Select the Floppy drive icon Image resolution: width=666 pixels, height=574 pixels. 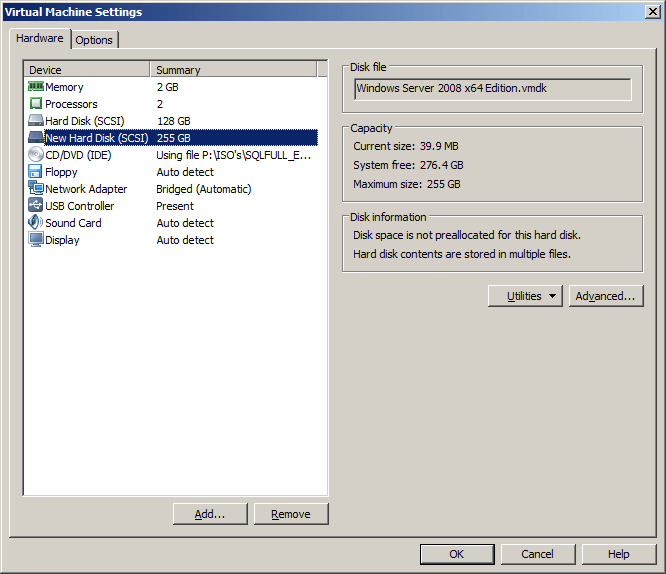(x=35, y=172)
